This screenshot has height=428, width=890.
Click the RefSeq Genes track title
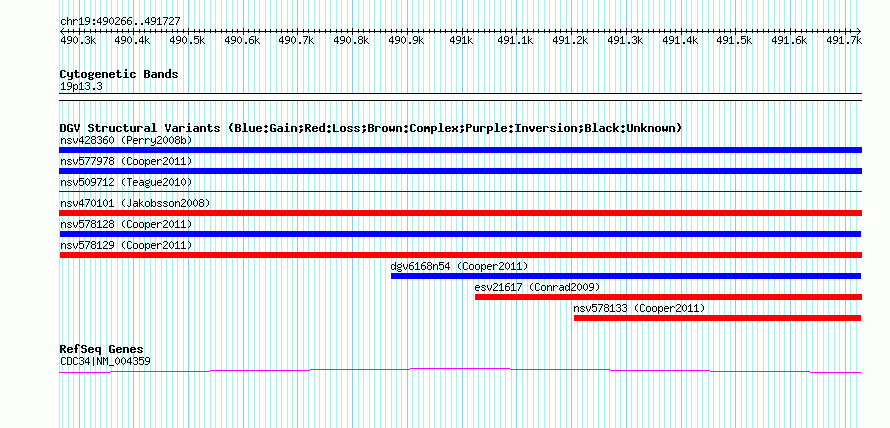[x=102, y=349]
